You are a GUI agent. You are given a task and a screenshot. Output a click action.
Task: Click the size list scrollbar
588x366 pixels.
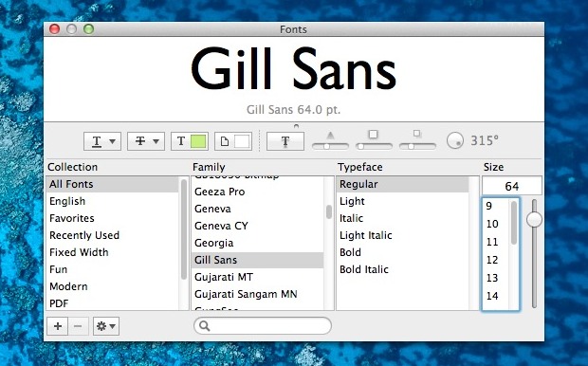point(514,223)
